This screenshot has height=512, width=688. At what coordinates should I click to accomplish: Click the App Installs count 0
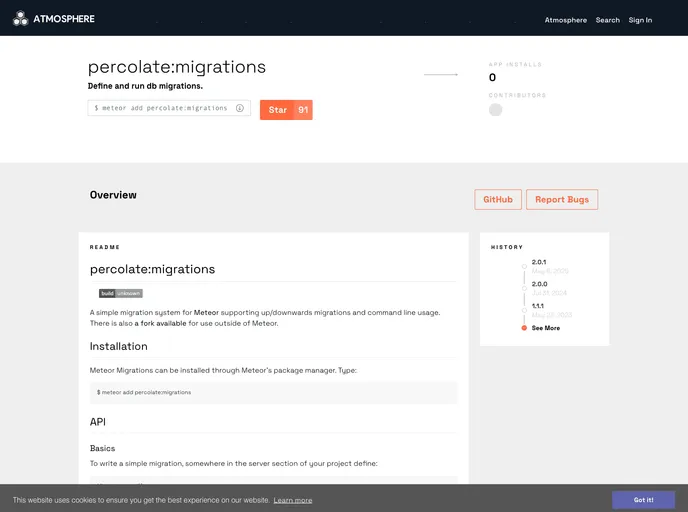click(492, 78)
